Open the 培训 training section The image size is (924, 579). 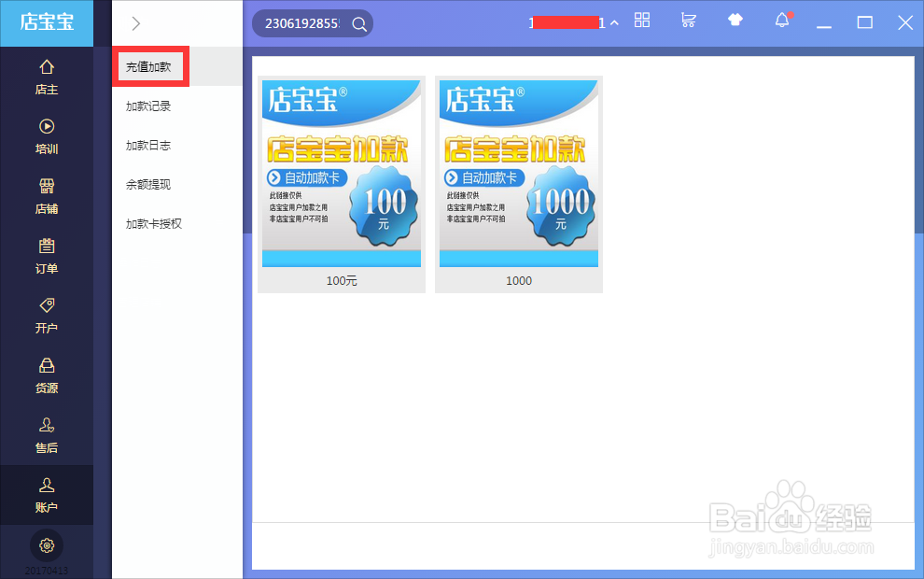47,136
